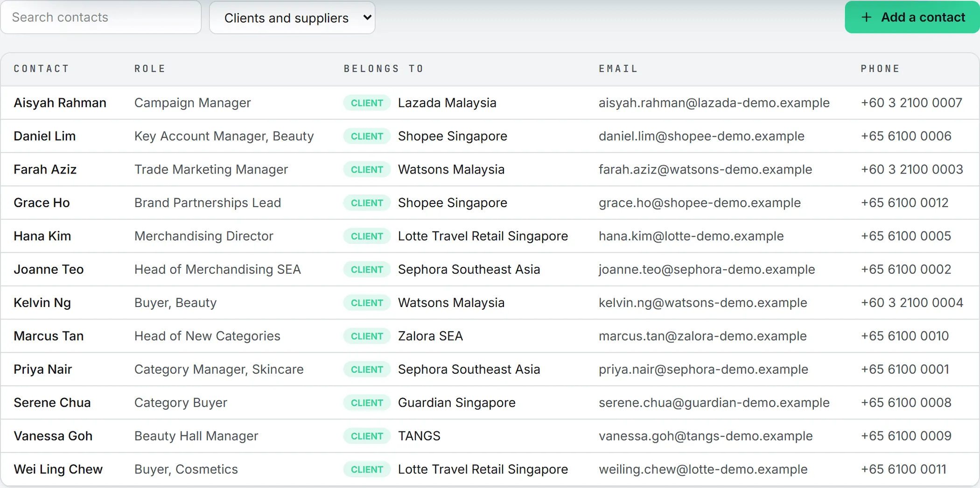The width and height of the screenshot is (980, 488).
Task: Click phone +65 6100 0010
Action: click(904, 336)
